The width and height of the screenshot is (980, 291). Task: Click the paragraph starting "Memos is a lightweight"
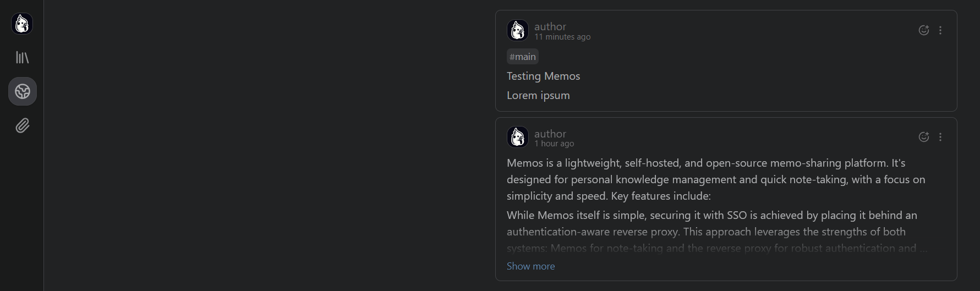coord(715,179)
